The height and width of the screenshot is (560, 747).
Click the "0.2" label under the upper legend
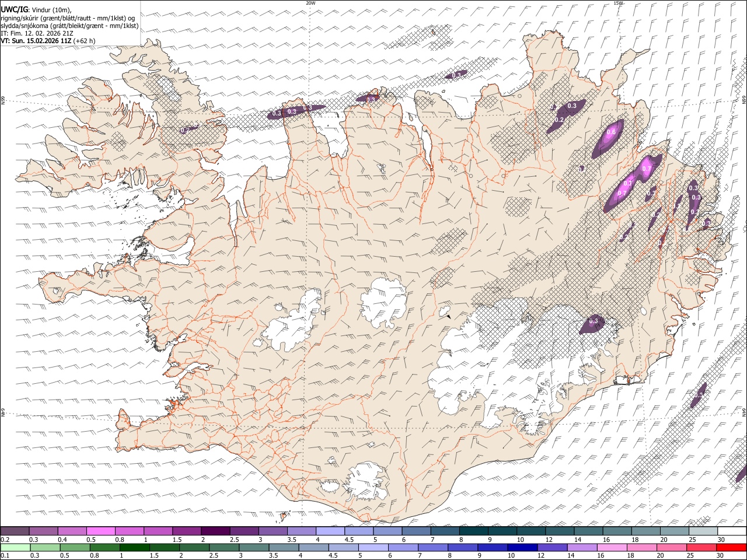coord(5,540)
